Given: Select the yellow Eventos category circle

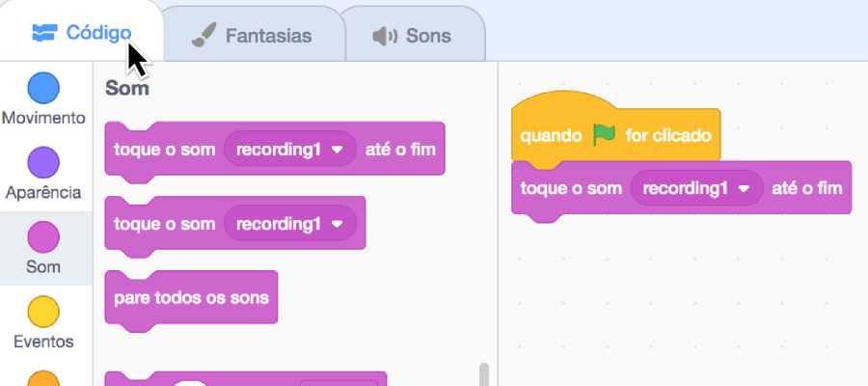Looking at the screenshot, I should point(43,312).
